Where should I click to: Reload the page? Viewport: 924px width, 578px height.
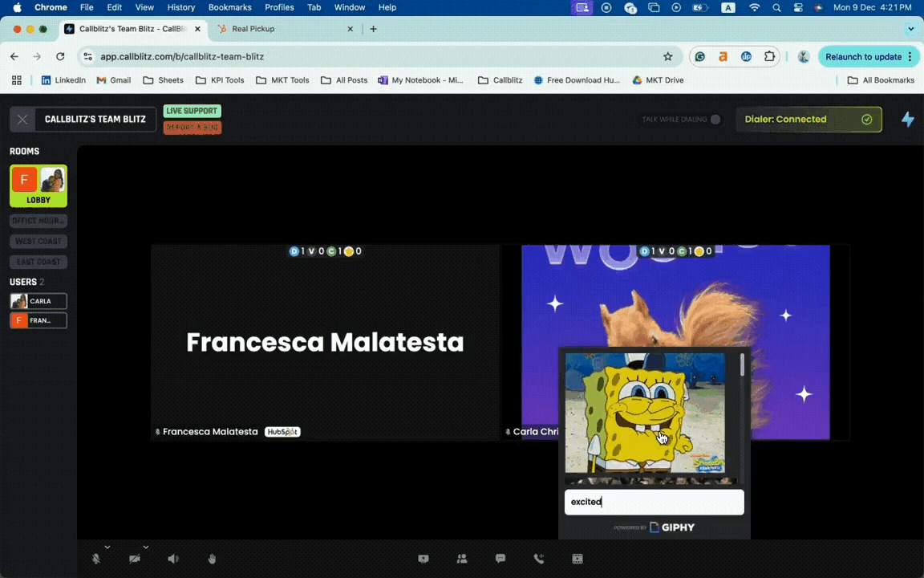pos(60,57)
